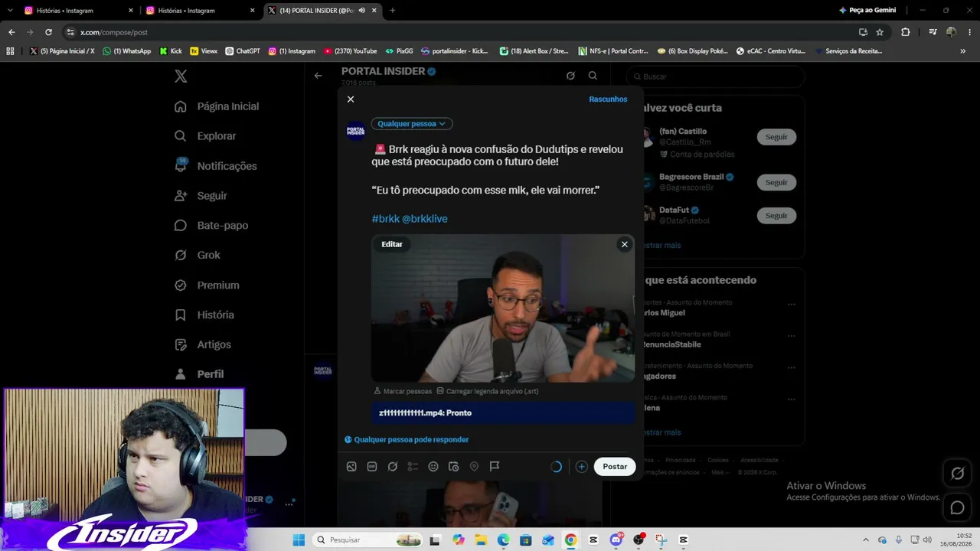Click the z11111111111.mp4 Pronto status bar
This screenshot has height=551, width=980.
tap(503, 413)
